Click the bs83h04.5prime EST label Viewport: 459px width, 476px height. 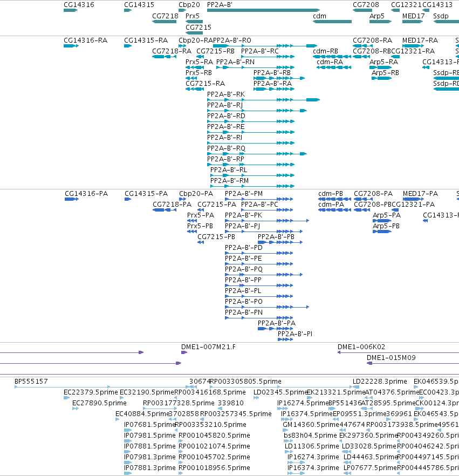point(310,436)
